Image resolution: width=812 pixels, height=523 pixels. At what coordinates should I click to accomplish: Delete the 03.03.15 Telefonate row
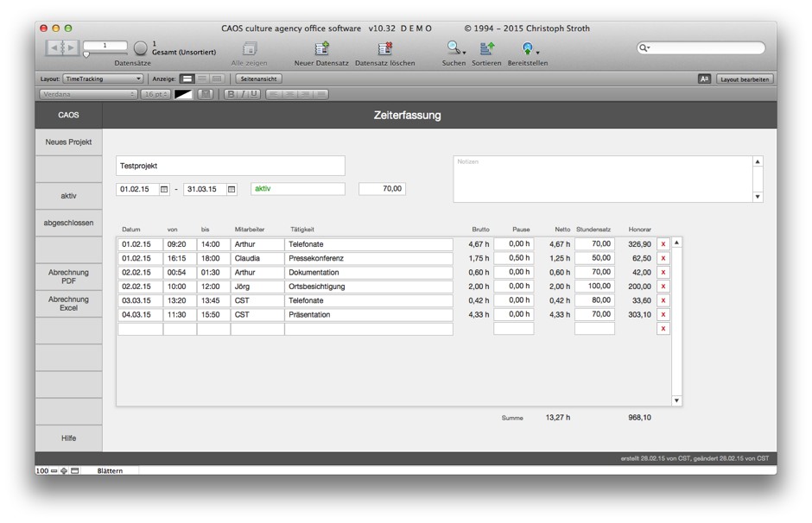click(x=663, y=300)
